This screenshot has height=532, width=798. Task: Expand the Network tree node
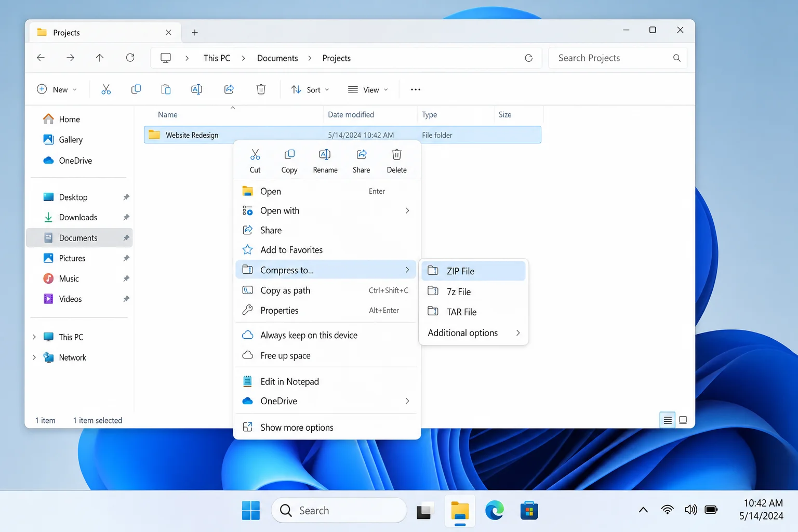point(34,357)
